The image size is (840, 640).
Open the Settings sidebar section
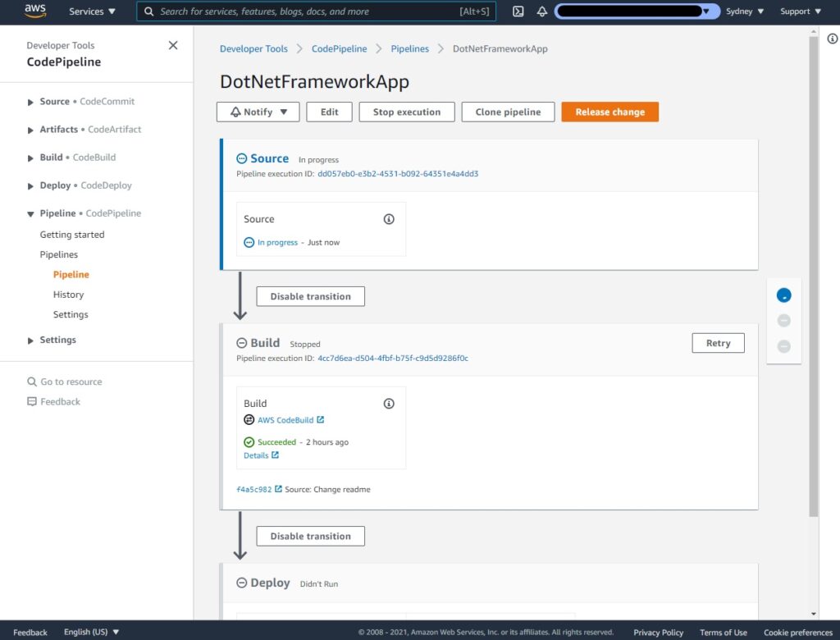57,340
